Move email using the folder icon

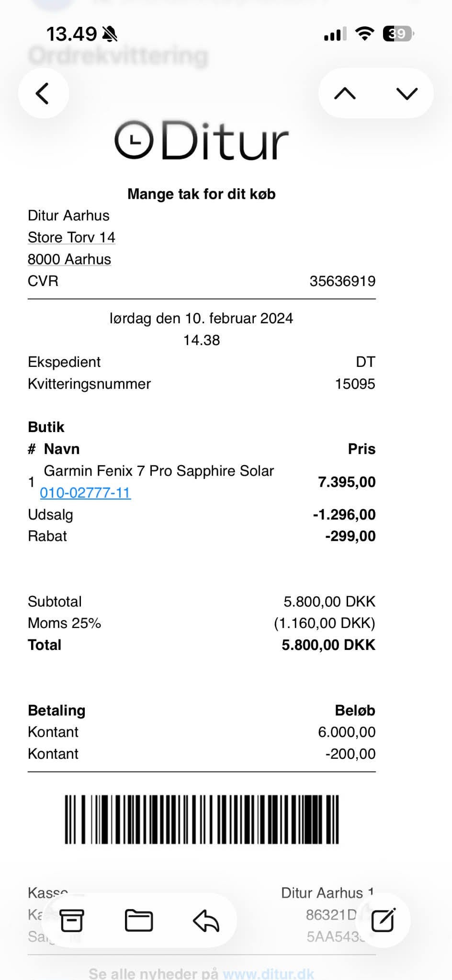point(138,920)
